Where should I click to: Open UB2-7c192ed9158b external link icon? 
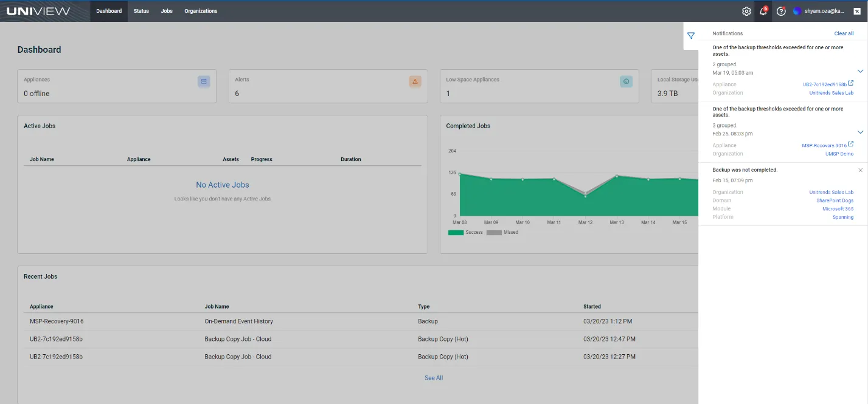click(x=851, y=84)
